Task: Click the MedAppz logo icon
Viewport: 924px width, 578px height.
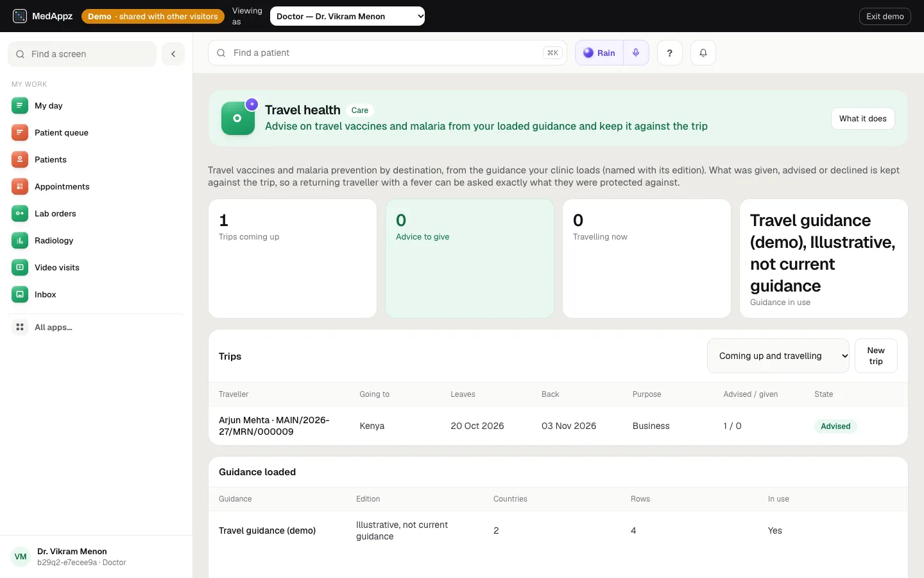Action: pyautogui.click(x=20, y=16)
